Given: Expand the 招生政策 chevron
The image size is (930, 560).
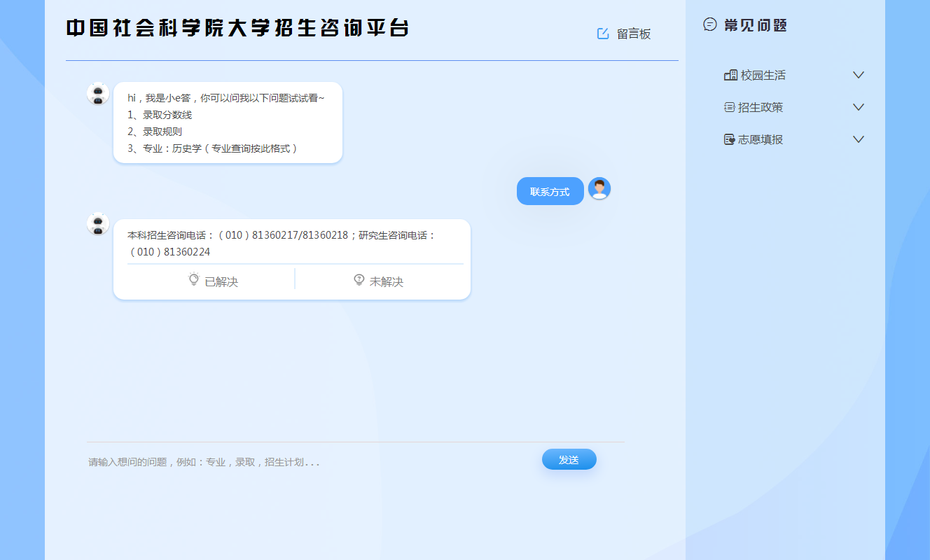Looking at the screenshot, I should pos(859,107).
